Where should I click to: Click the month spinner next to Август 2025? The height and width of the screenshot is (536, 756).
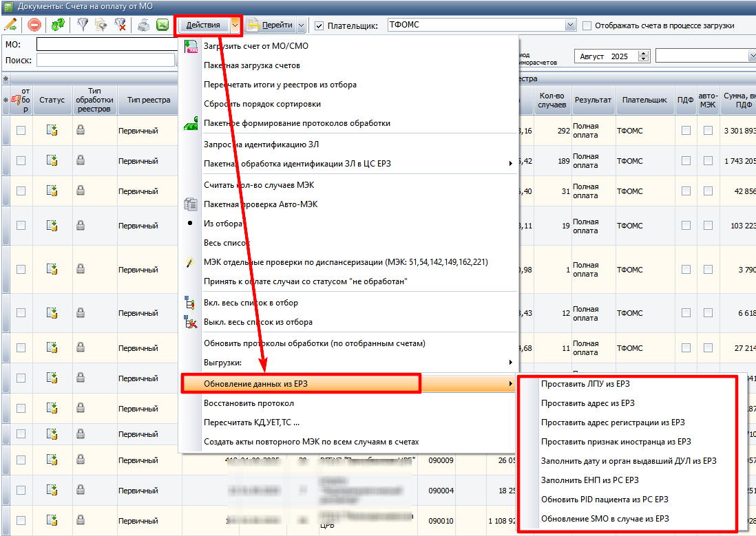643,56
